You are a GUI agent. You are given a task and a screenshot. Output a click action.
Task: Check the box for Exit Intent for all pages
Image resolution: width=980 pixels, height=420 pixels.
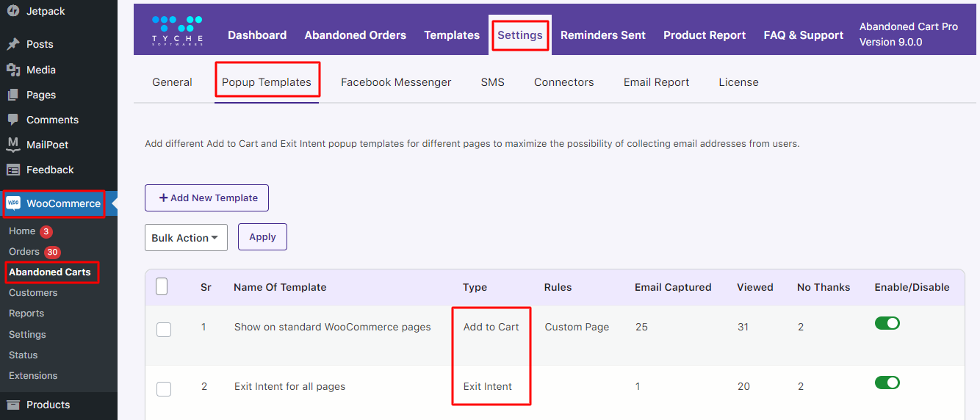click(x=164, y=388)
